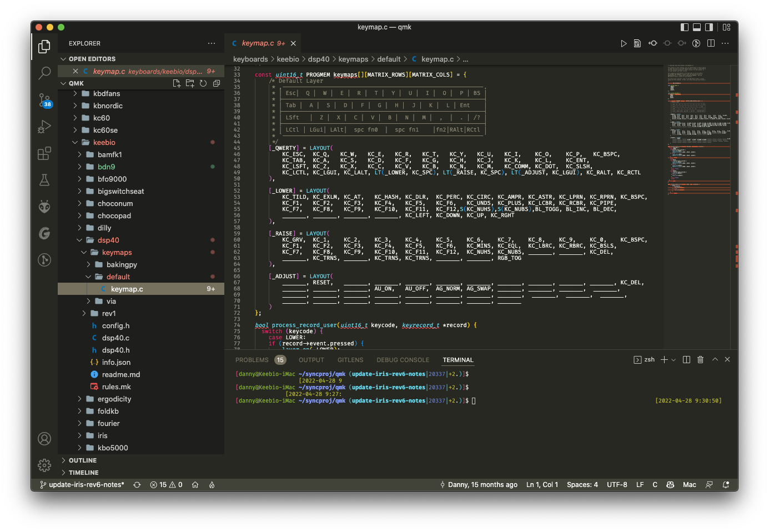Expand the OUTLINE section
Screen dimensions: 769x532
pyautogui.click(x=83, y=460)
